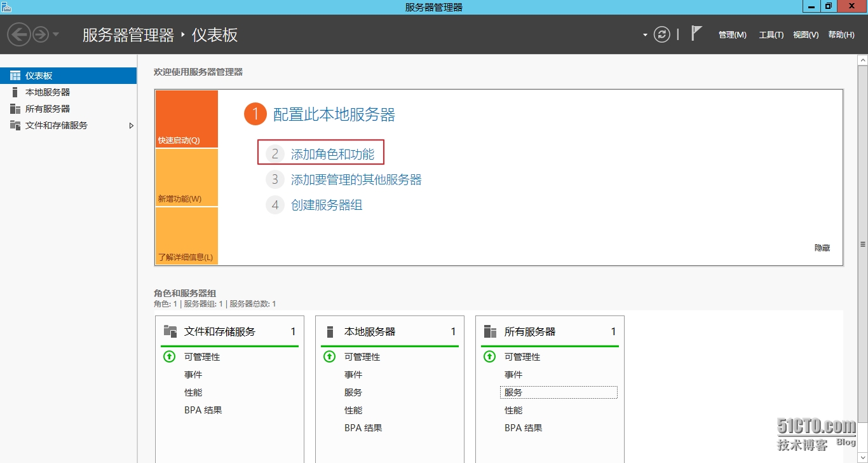
Task: Click the forward navigation arrow icon
Action: tap(41, 34)
